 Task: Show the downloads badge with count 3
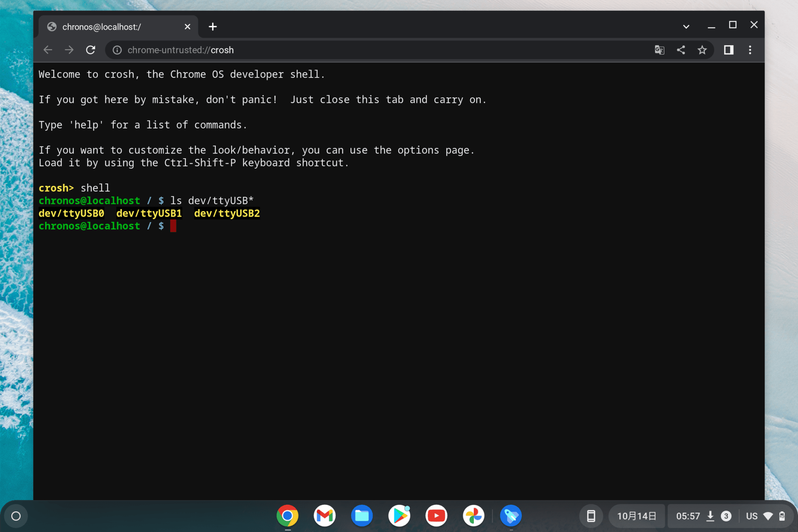726,516
